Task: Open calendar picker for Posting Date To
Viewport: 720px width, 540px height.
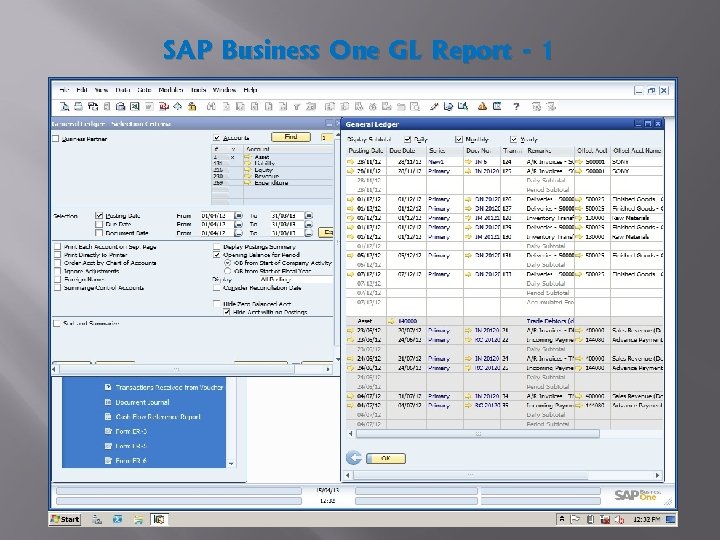Action: [x=309, y=215]
